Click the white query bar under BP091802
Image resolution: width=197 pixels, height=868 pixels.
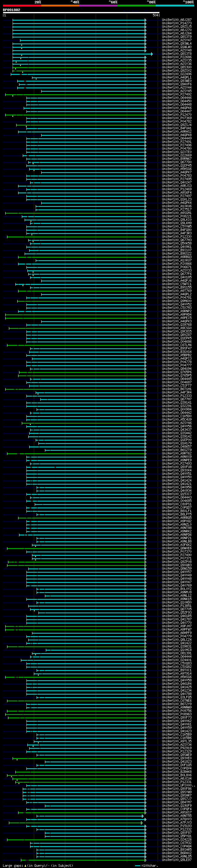point(81,12)
